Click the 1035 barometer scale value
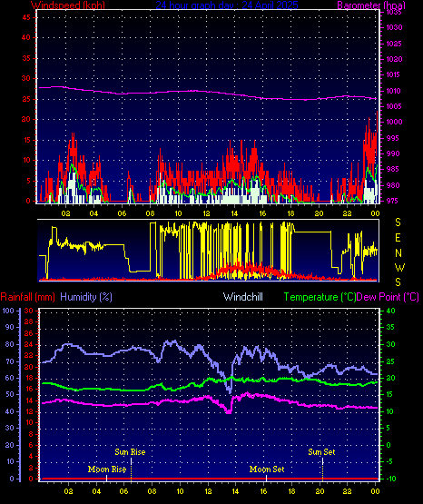Image resolution: width=423 pixels, height=504 pixels. (394, 12)
